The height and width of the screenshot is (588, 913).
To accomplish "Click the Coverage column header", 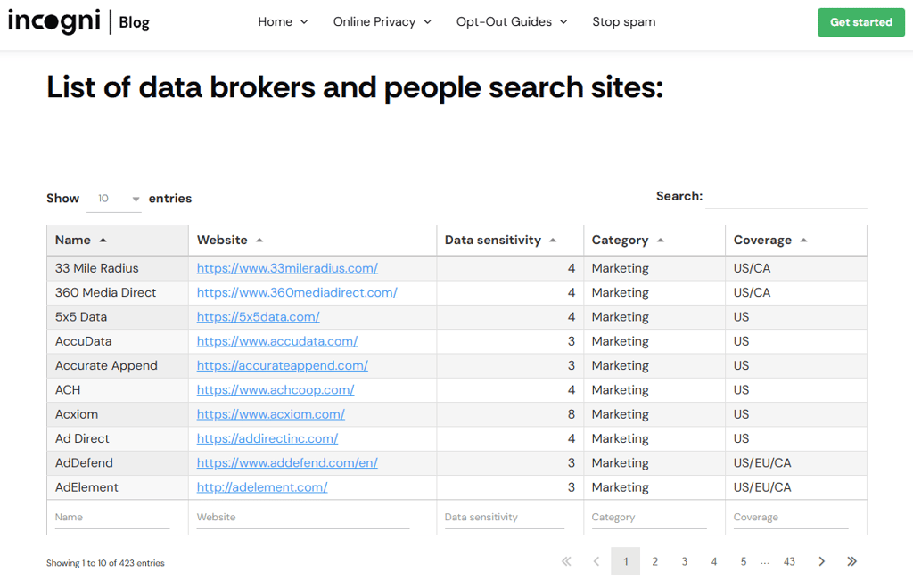I will pyautogui.click(x=796, y=241).
